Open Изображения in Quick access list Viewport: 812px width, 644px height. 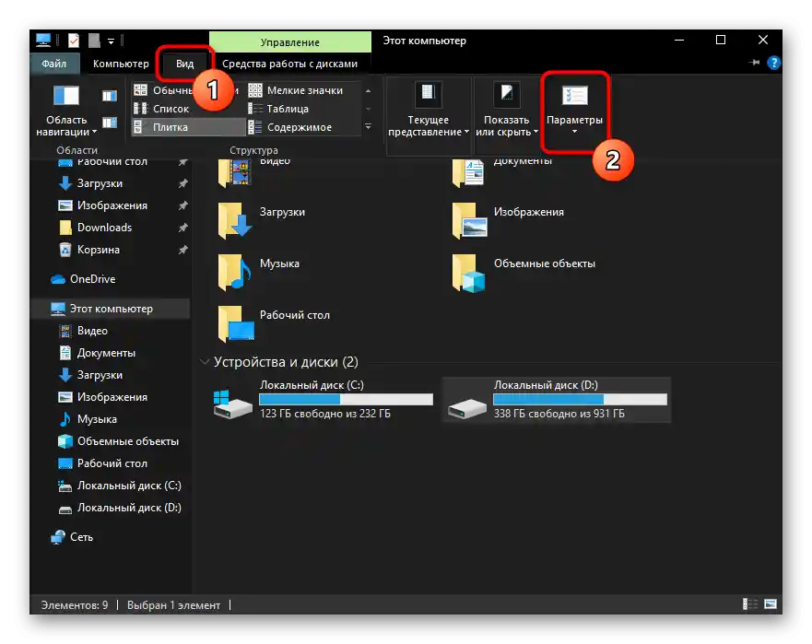click(112, 205)
